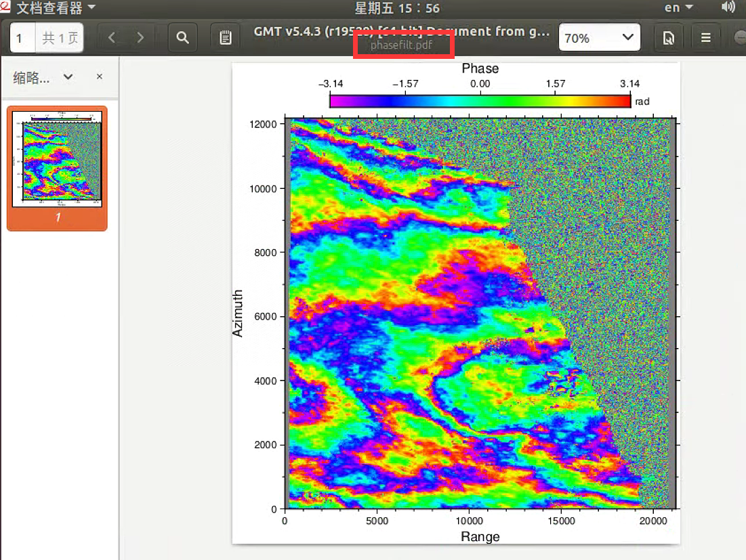This screenshot has width=746, height=560.
Task: Go to the next page arrow
Action: coord(140,37)
